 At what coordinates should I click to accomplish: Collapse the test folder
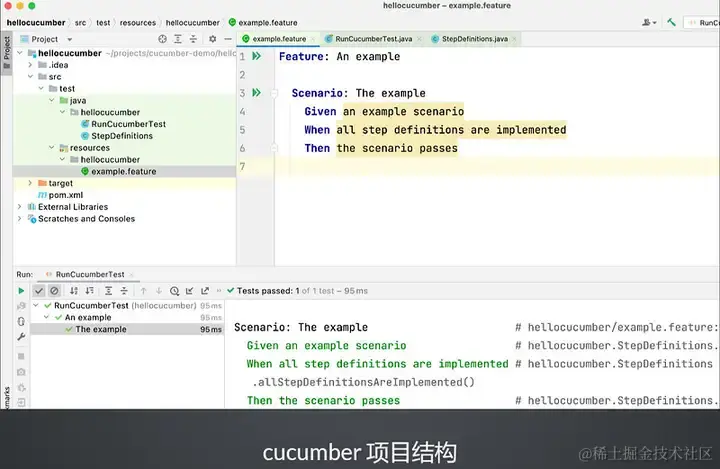coord(41,88)
